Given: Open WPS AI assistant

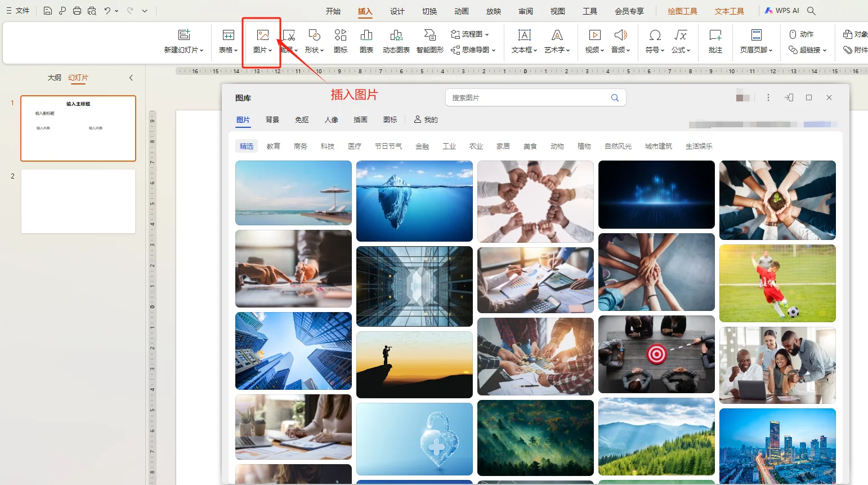Looking at the screenshot, I should tap(782, 11).
